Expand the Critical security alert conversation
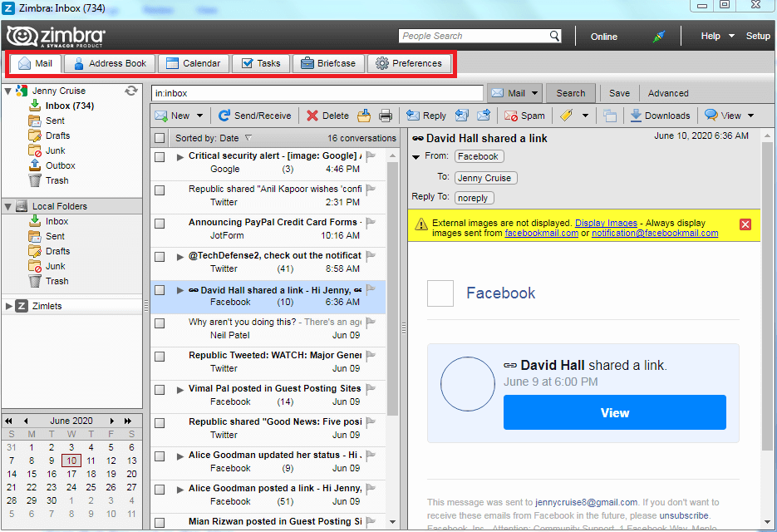Viewport: 777px width, 532px height. pos(179,156)
